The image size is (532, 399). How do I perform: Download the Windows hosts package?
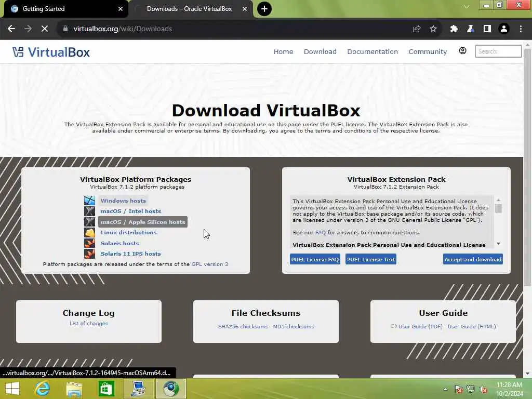(x=123, y=201)
